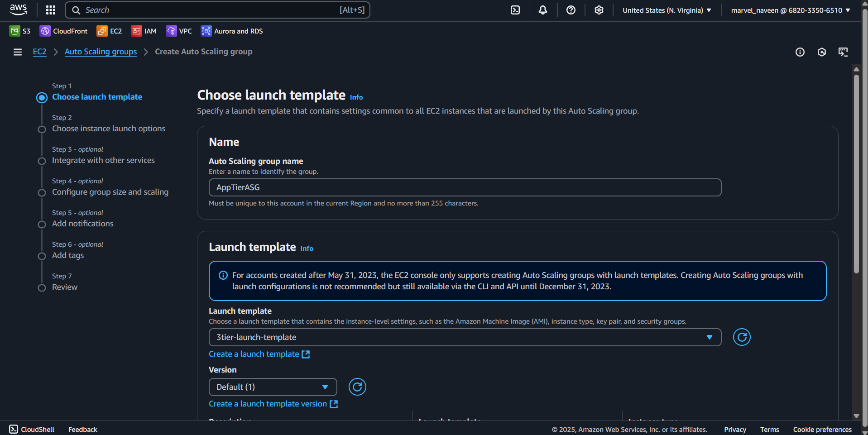868x435 pixels.
Task: Click Integrate with other services step
Action: [103, 160]
